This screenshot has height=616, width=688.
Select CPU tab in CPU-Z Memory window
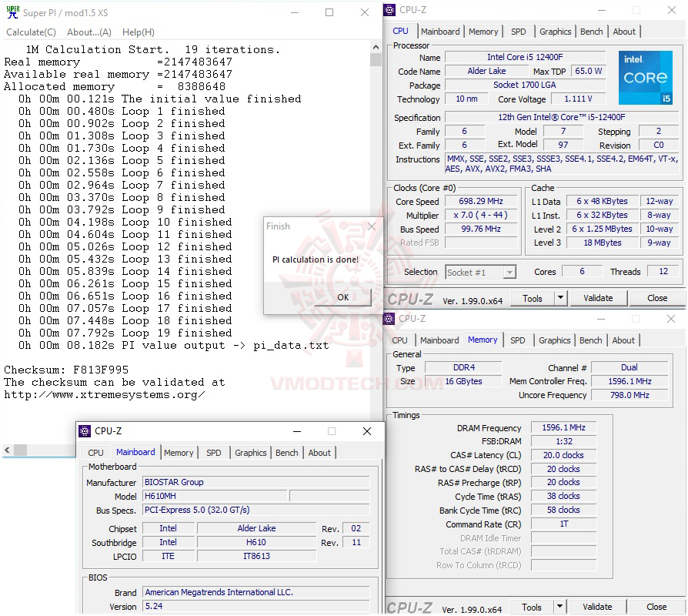point(399,340)
